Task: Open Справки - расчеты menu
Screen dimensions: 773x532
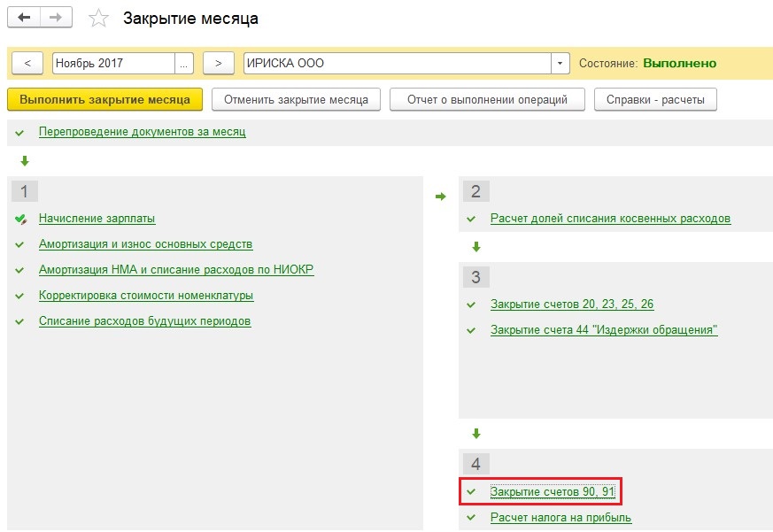Action: 655,100
